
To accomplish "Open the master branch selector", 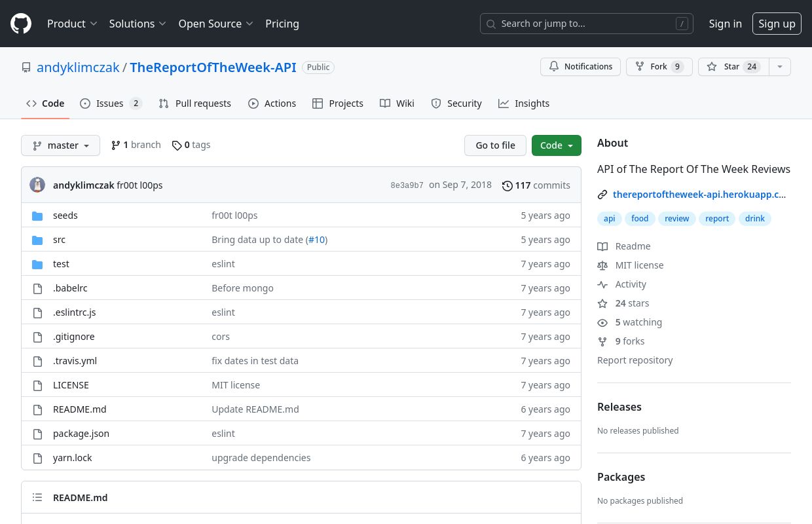I will [60, 145].
